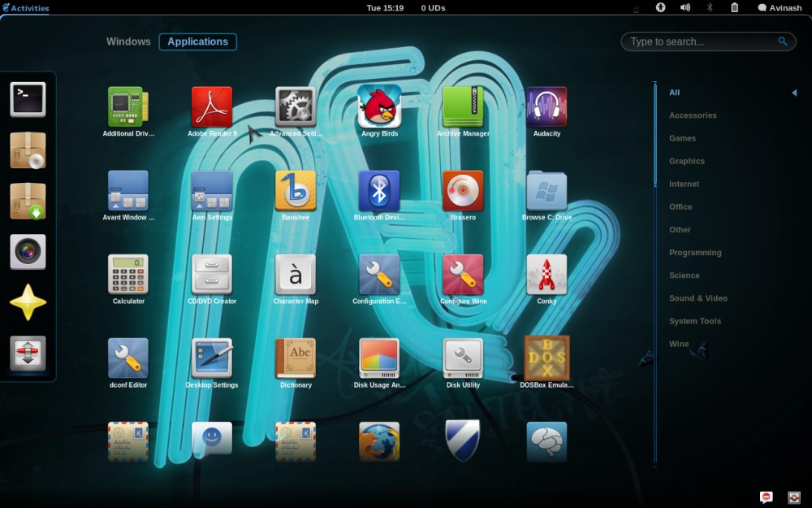Launch CD/DVD Creator
The image size is (812, 508).
(212, 275)
